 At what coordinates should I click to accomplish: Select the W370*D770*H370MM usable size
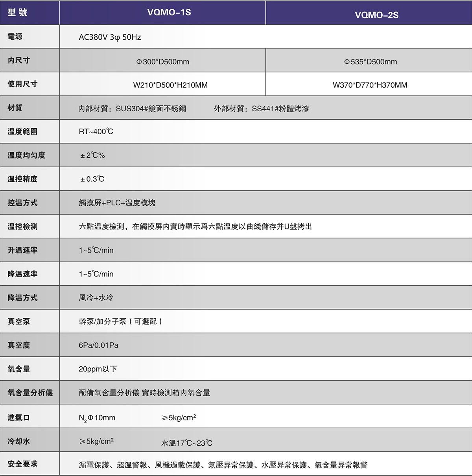click(x=370, y=85)
